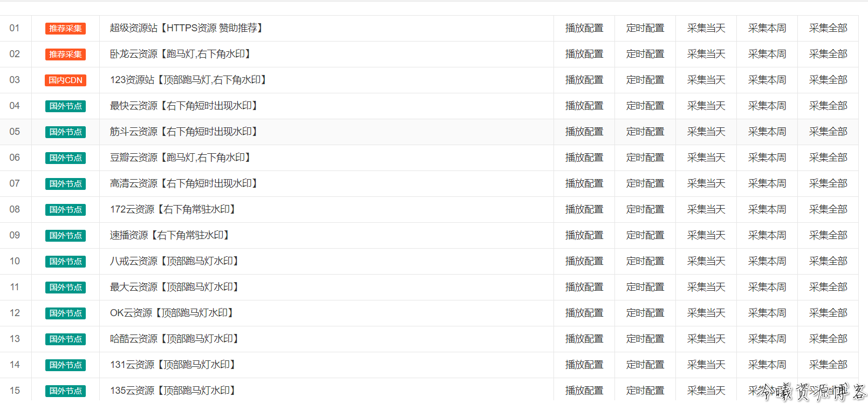Open 播放配置 for 豆瓣云资源 row
Image resolution: width=868 pixels, height=410 pixels.
click(x=584, y=158)
